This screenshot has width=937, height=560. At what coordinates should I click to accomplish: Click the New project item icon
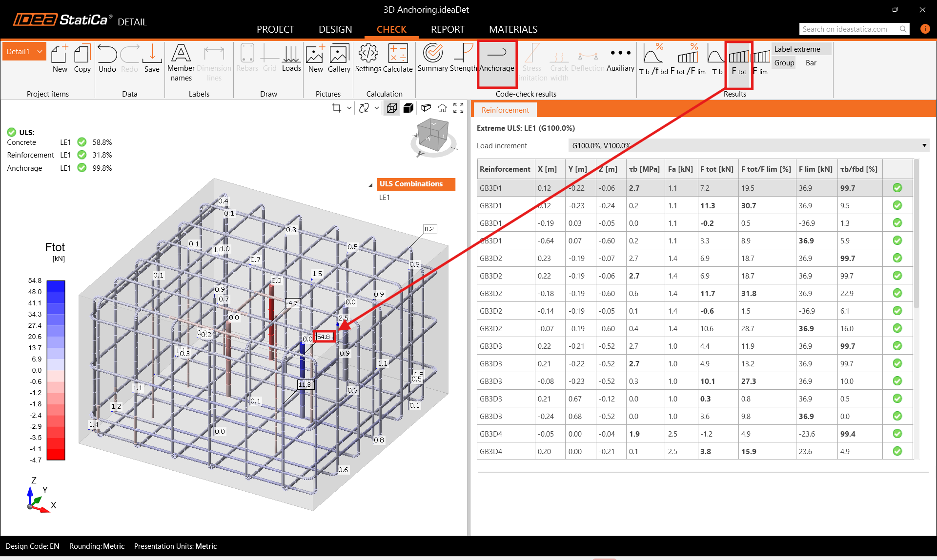(60, 58)
